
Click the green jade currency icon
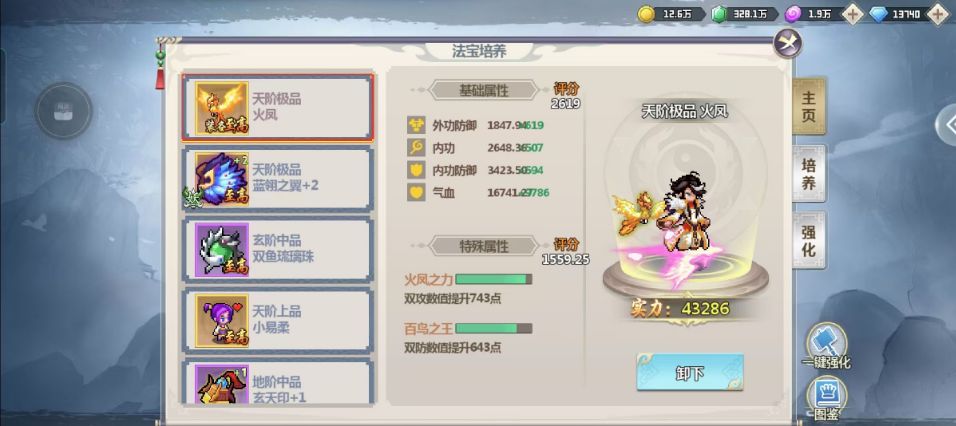(x=720, y=15)
